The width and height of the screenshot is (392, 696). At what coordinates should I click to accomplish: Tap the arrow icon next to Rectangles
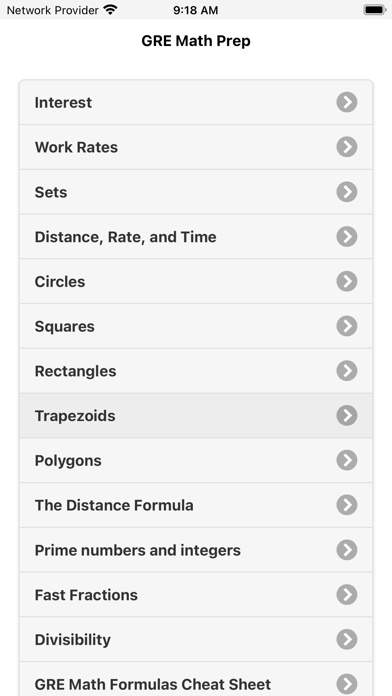pyautogui.click(x=347, y=371)
